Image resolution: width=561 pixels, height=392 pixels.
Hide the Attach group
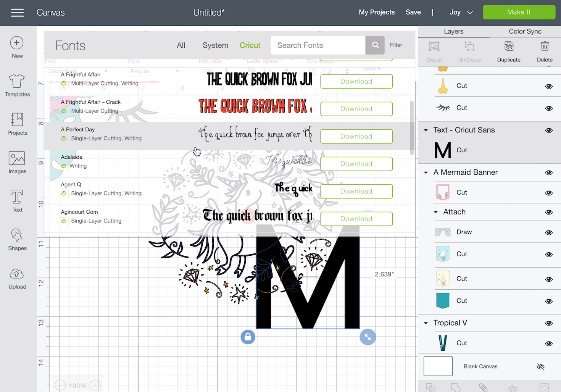click(x=549, y=212)
